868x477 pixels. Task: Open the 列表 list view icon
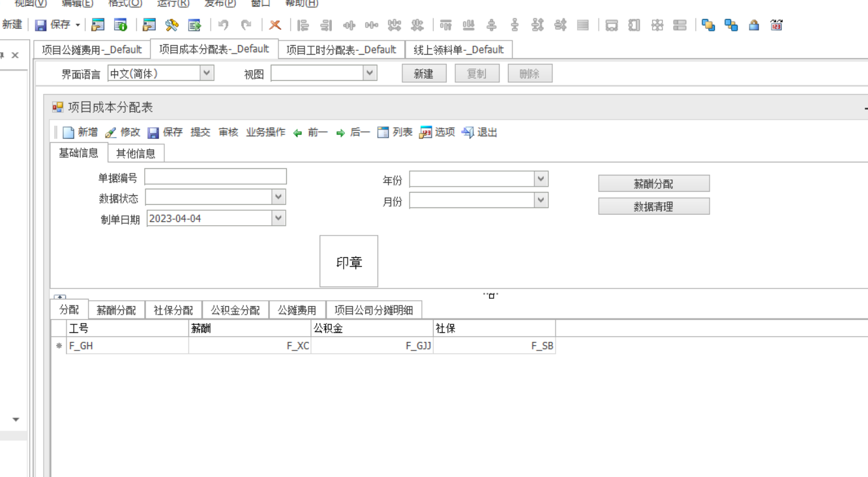tap(383, 132)
